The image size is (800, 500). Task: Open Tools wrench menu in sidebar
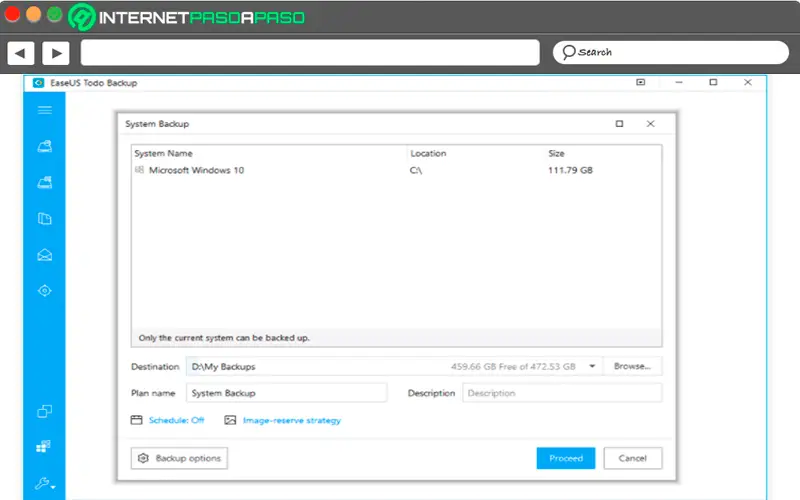pos(44,483)
